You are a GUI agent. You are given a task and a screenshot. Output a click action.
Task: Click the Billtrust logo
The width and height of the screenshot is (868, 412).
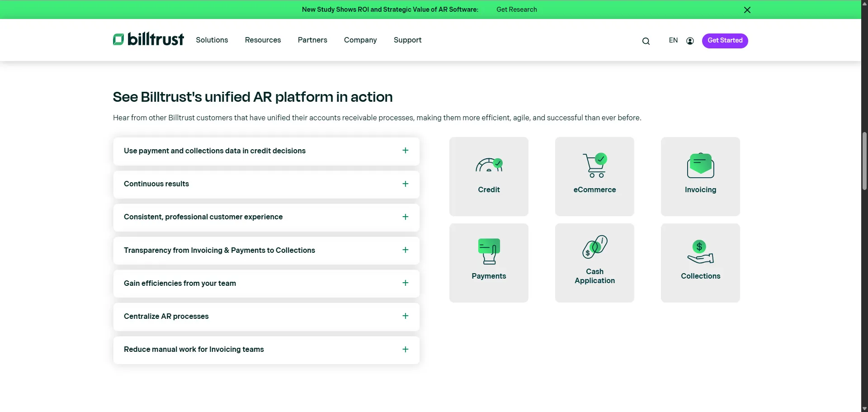[148, 39]
